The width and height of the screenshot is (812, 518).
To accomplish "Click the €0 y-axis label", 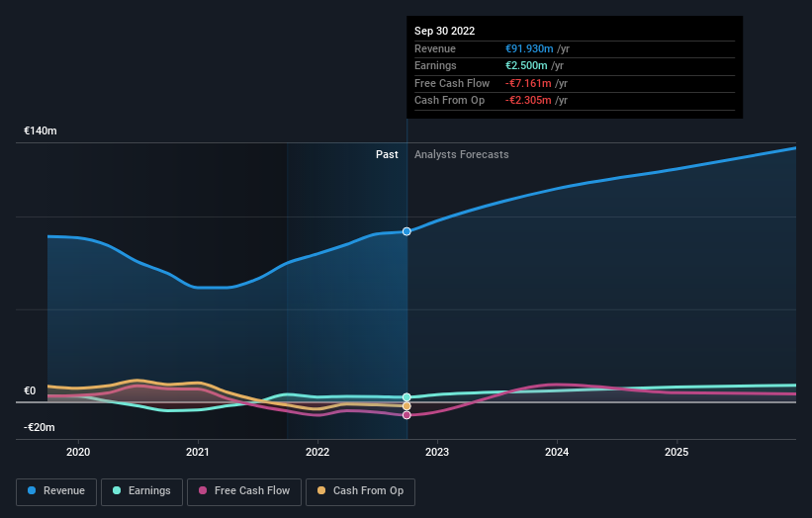I will [x=30, y=390].
